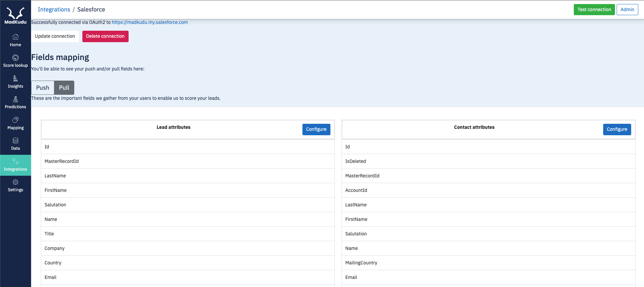Select the Mapping menu label
Viewport: 644px width, 287px height.
(x=16, y=128)
